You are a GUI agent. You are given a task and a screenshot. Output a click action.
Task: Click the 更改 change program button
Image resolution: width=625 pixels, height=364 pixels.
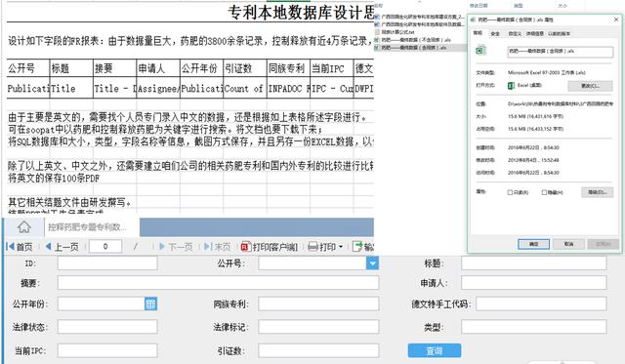[x=590, y=86]
